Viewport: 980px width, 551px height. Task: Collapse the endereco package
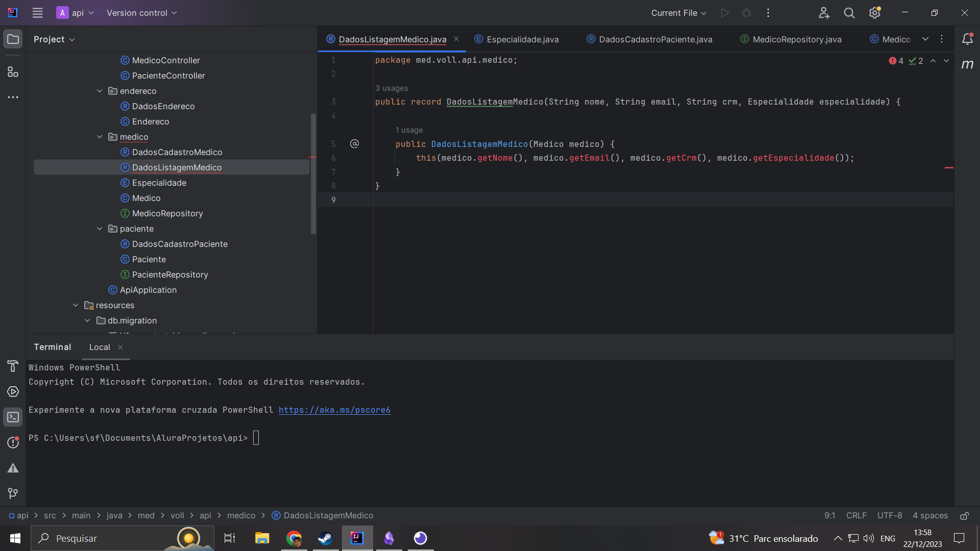pos(100,91)
